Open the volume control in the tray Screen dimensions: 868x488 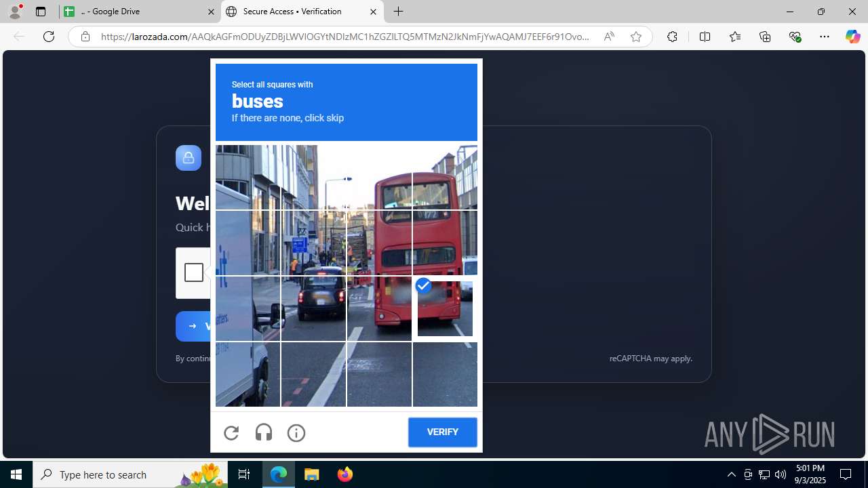pyautogui.click(x=781, y=474)
